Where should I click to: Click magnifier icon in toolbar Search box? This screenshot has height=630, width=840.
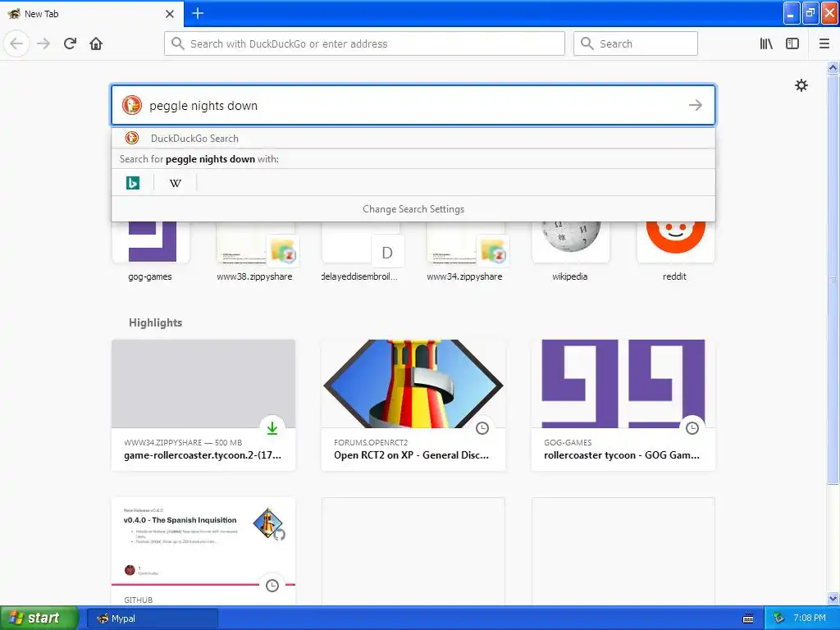point(587,43)
